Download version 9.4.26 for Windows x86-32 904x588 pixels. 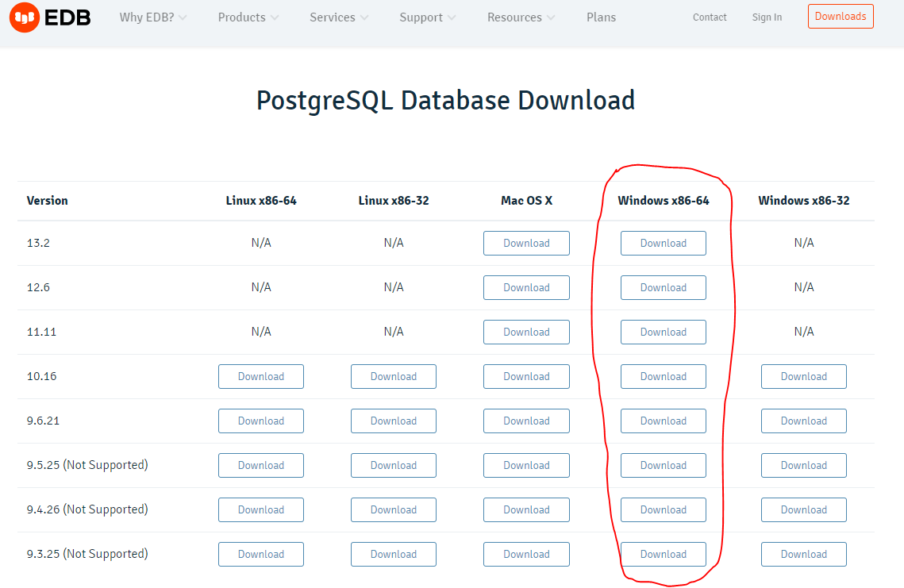pos(804,509)
